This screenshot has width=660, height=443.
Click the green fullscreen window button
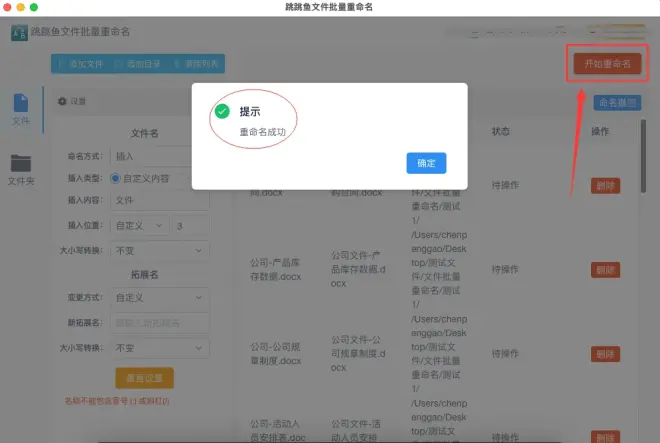click(34, 7)
